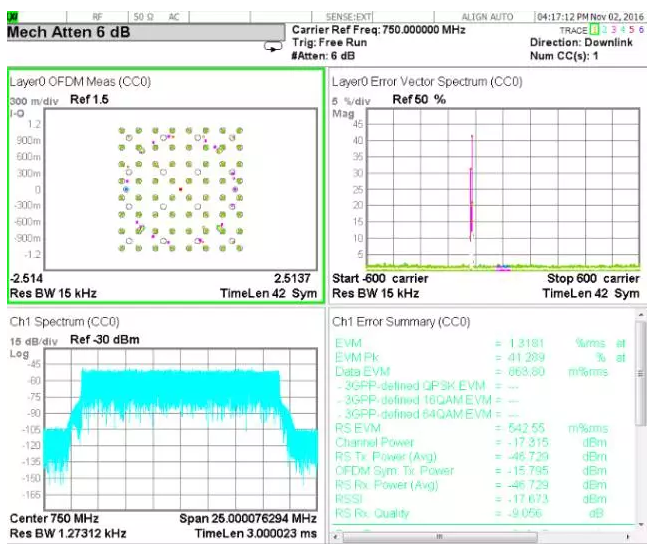Click the Keysight logo icon in top-left corner

[x=12, y=16]
